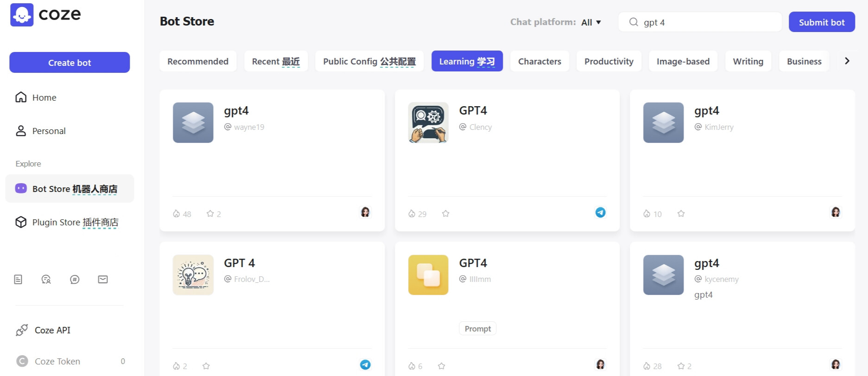
Task: Open the Chat platform All dropdown
Action: (591, 22)
